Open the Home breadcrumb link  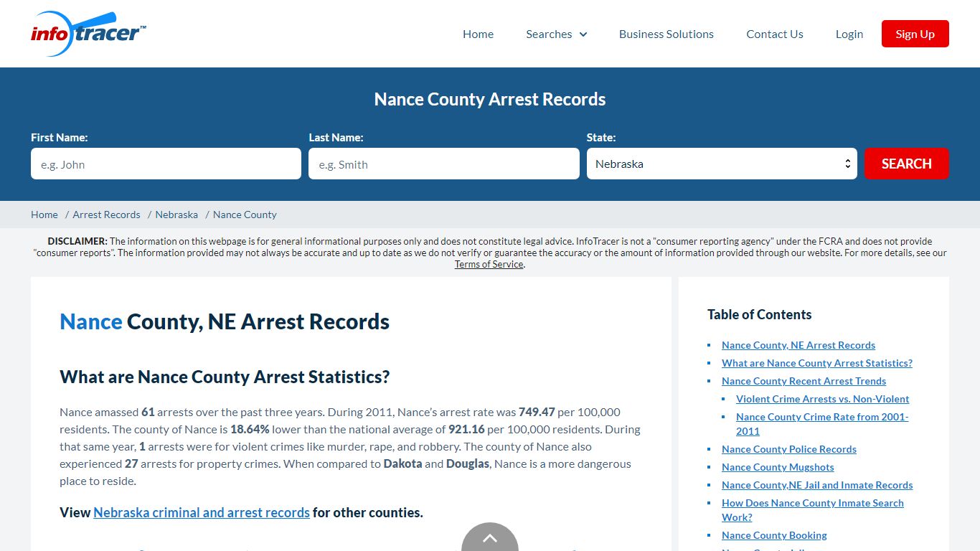44,215
